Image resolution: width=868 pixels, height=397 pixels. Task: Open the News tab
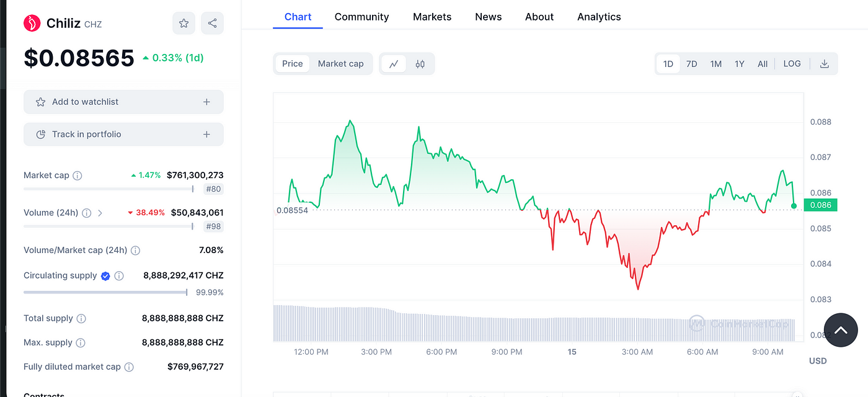(x=489, y=17)
